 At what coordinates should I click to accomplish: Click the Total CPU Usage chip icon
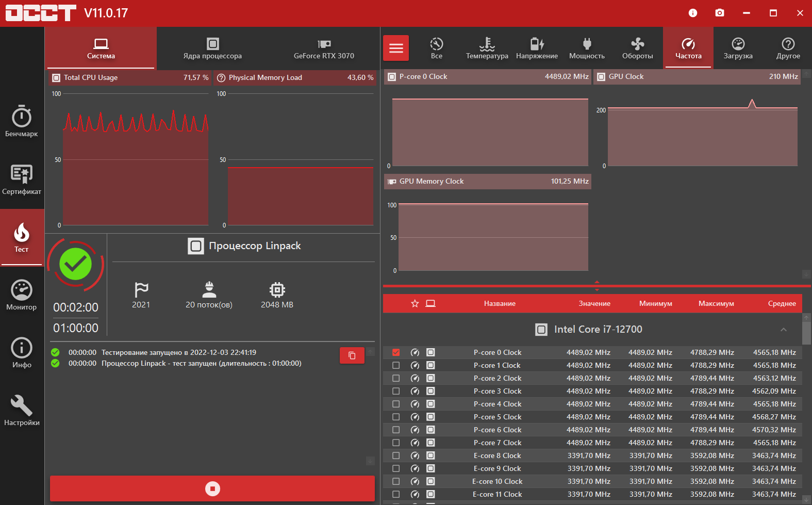pos(56,78)
